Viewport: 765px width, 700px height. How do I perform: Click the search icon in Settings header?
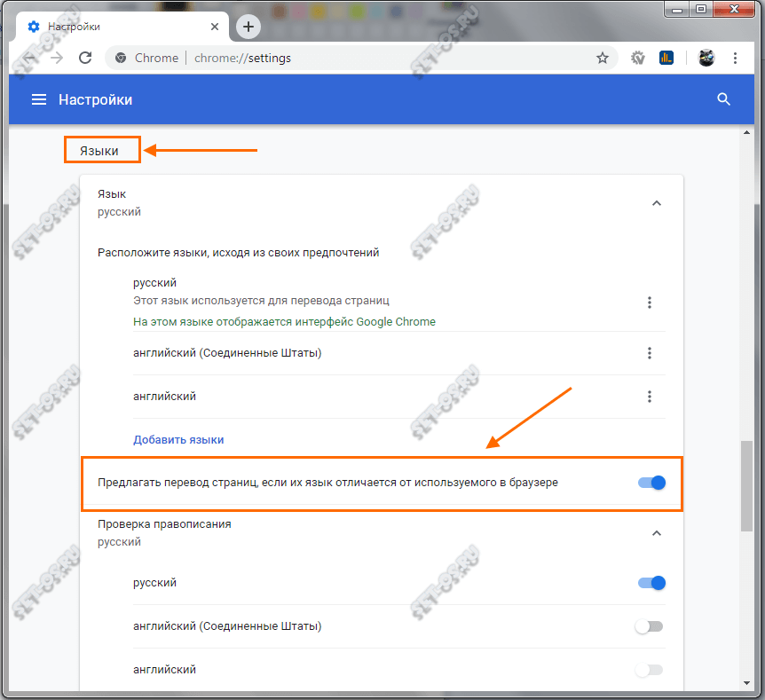point(724,99)
